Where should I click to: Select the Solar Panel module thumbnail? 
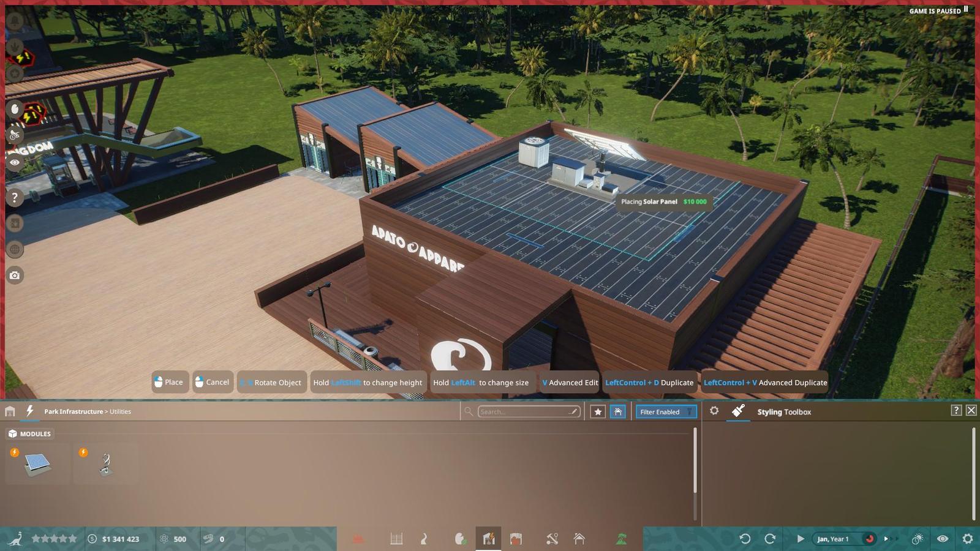point(38,463)
